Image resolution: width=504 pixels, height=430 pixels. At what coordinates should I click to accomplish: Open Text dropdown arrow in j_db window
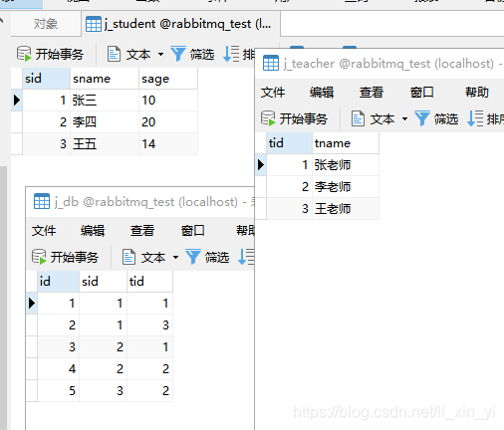[x=175, y=257]
